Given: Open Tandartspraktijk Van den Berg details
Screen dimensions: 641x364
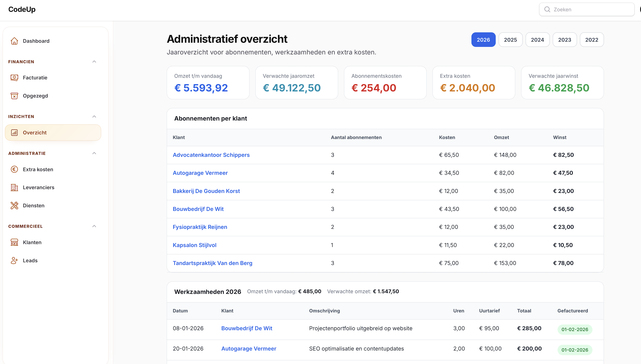Looking at the screenshot, I should coord(212,263).
